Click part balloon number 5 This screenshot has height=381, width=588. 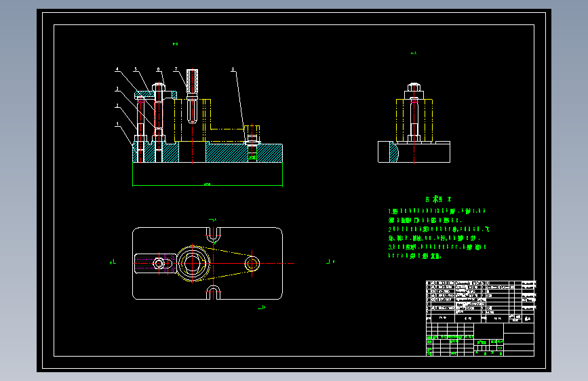(x=136, y=69)
